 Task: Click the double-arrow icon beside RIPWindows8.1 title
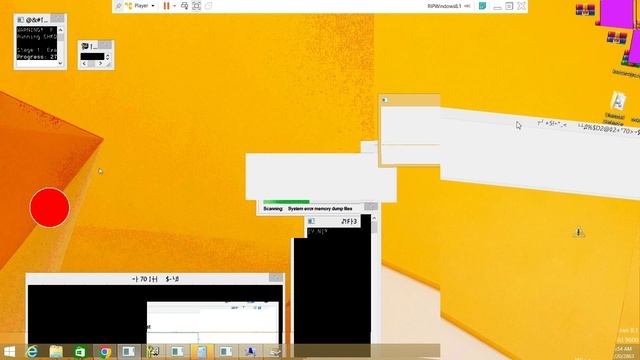(x=467, y=6)
